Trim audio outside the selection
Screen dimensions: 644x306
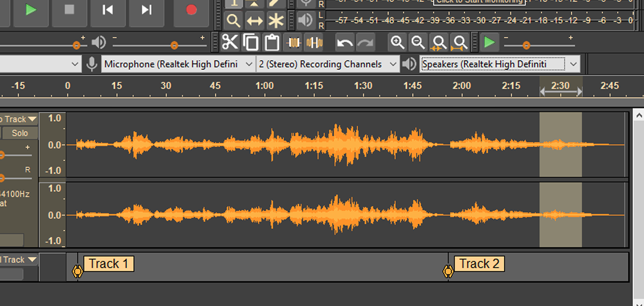click(294, 43)
